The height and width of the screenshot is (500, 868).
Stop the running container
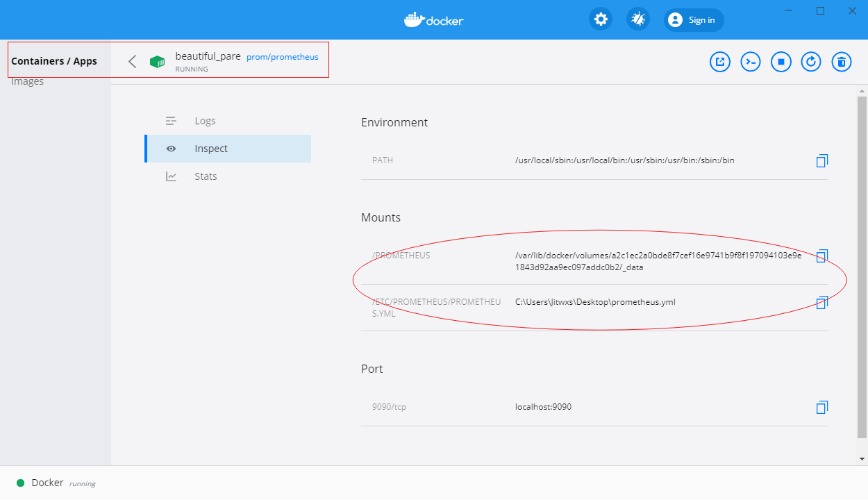(x=781, y=62)
